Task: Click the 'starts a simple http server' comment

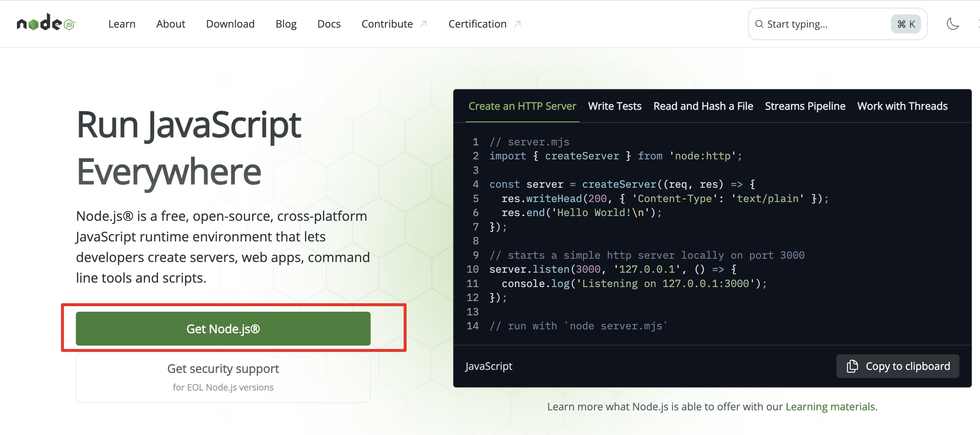Action: [647, 255]
